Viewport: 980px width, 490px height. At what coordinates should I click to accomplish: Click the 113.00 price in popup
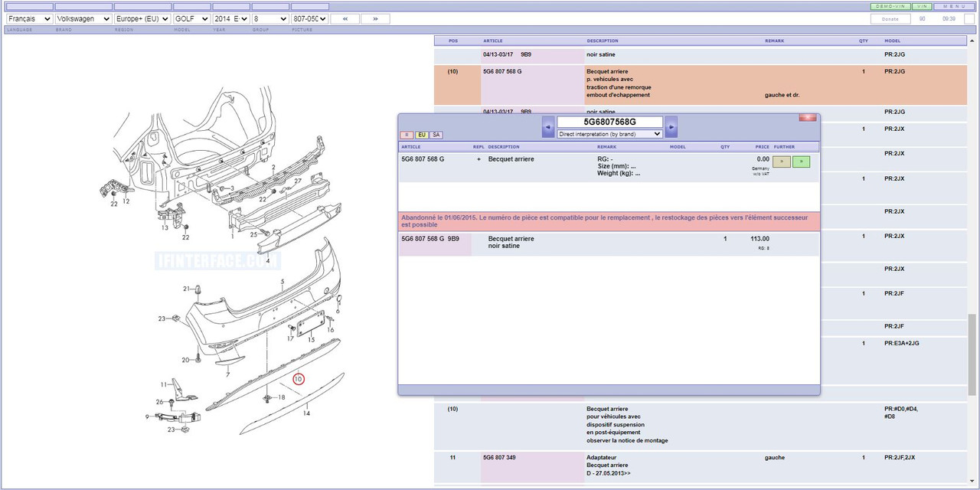tap(759, 239)
